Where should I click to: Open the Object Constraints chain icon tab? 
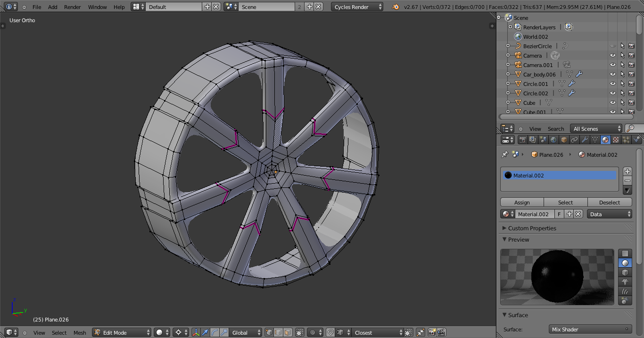pos(574,140)
